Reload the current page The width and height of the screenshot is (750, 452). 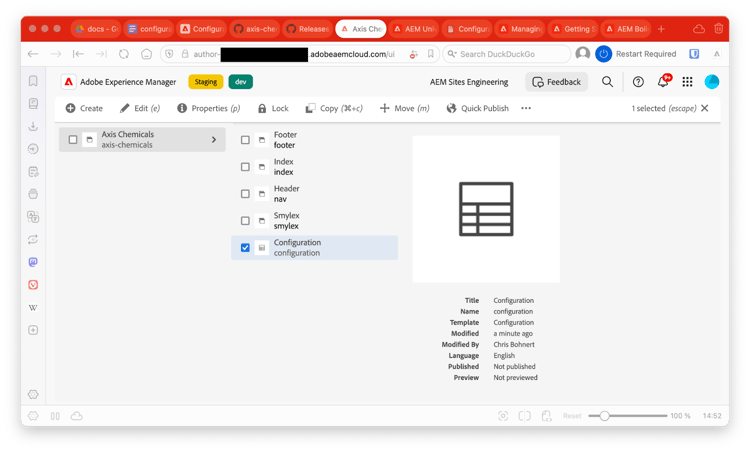(124, 54)
